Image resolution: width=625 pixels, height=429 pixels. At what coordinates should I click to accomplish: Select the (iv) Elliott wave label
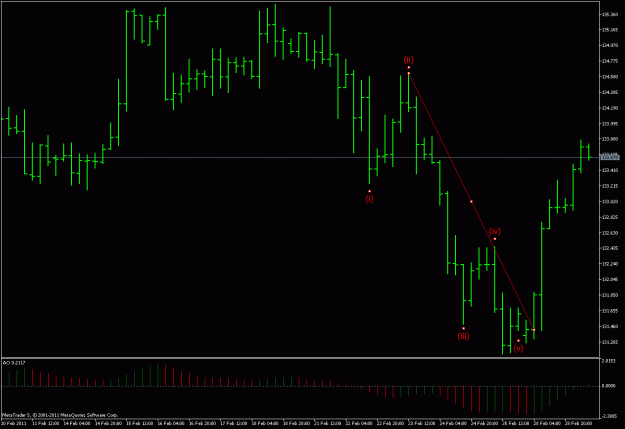(495, 232)
